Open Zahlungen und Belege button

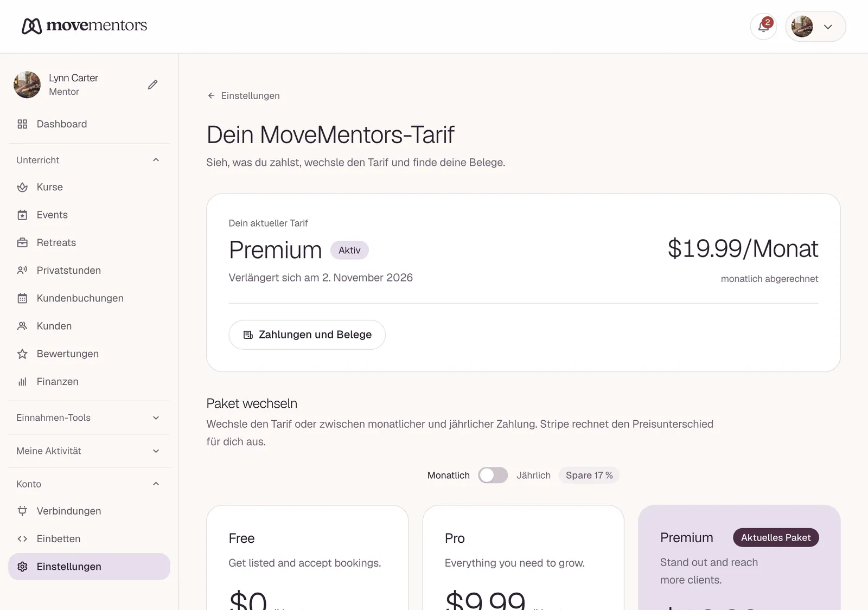click(307, 335)
